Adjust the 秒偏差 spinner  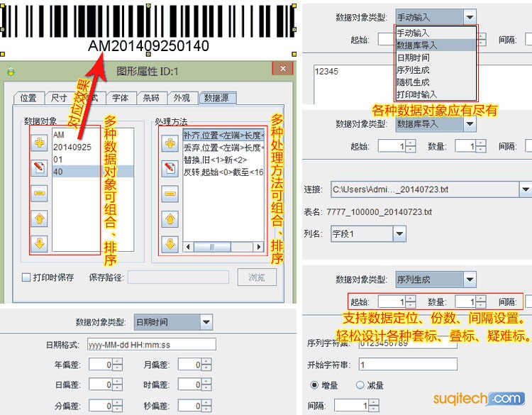pos(206,406)
